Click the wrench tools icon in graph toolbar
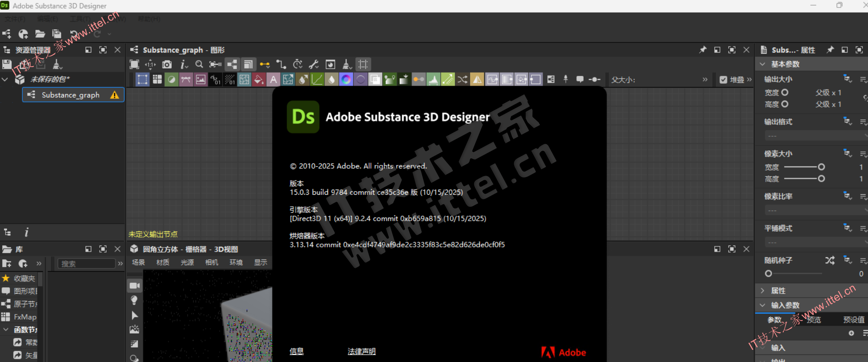The image size is (868, 362). 314,64
